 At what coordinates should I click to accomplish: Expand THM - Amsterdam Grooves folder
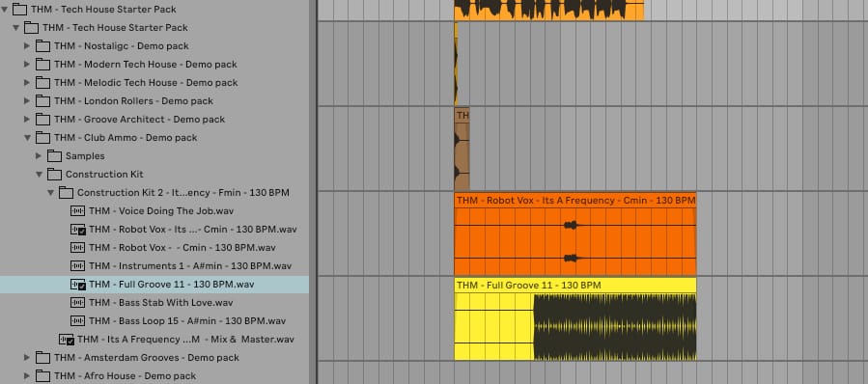click(x=27, y=357)
